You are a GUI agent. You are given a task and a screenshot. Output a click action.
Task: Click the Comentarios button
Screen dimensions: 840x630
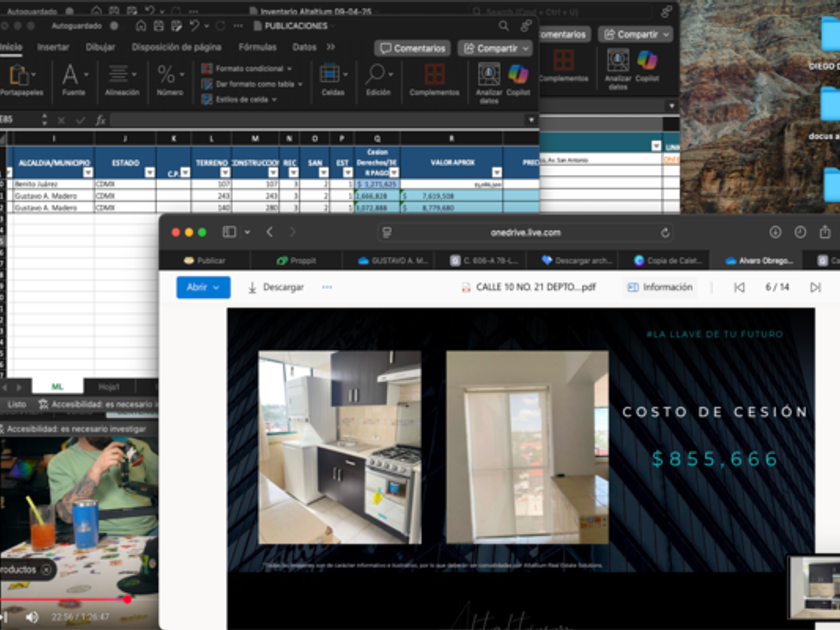point(412,48)
